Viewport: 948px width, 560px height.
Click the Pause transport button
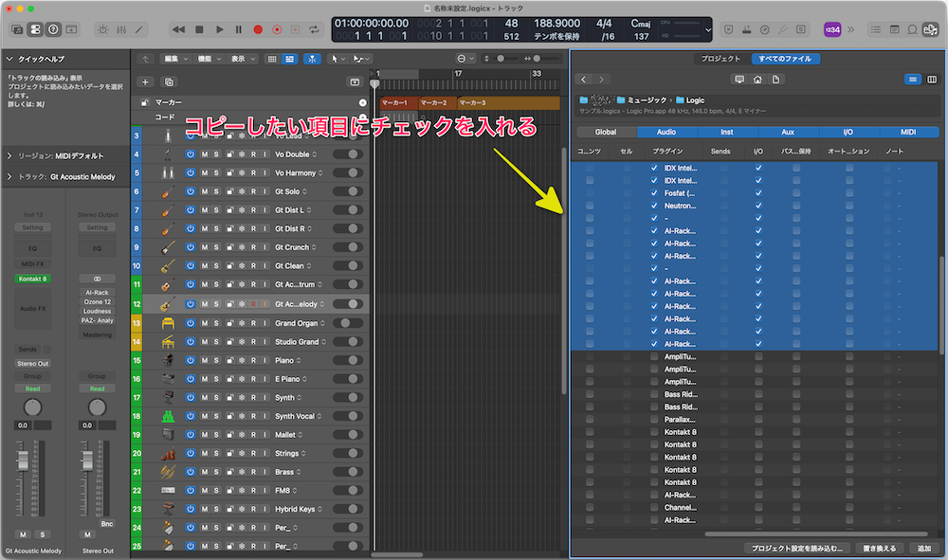239,29
